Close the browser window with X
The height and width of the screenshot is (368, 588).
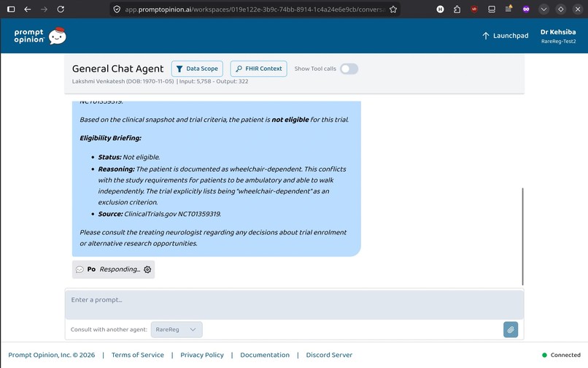click(x=578, y=9)
